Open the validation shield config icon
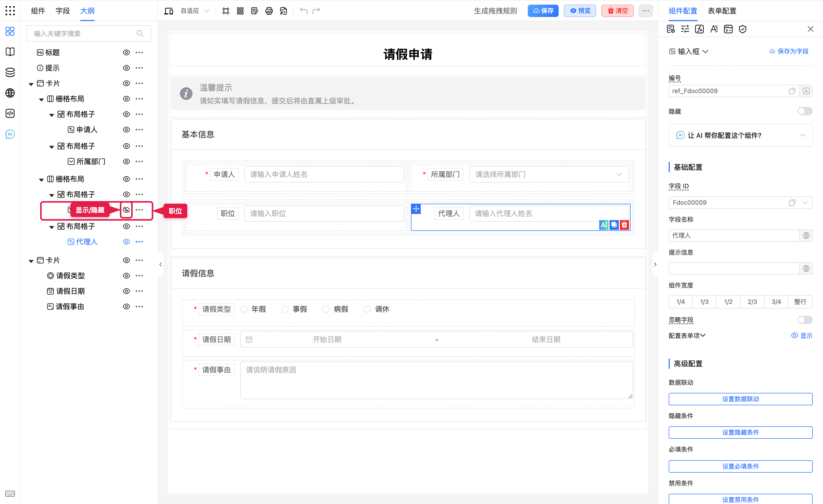Screen dimensions: 823x504 (x=743, y=29)
